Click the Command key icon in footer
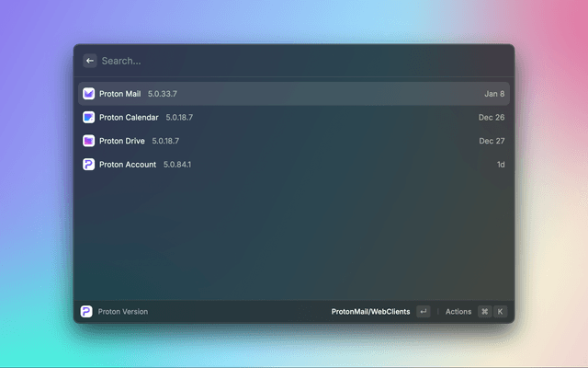This screenshot has height=368, width=588. 484,312
